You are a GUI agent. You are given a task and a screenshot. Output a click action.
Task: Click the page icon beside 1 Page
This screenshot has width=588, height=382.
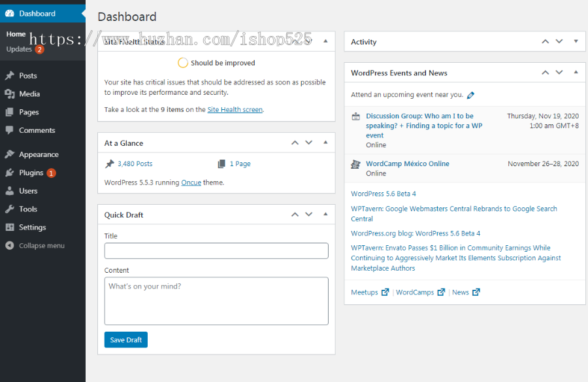click(221, 164)
